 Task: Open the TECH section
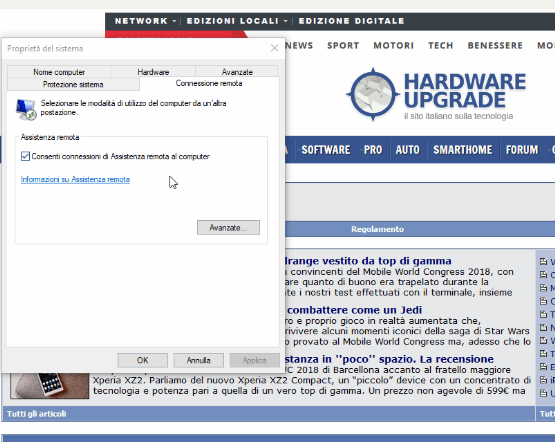441,46
